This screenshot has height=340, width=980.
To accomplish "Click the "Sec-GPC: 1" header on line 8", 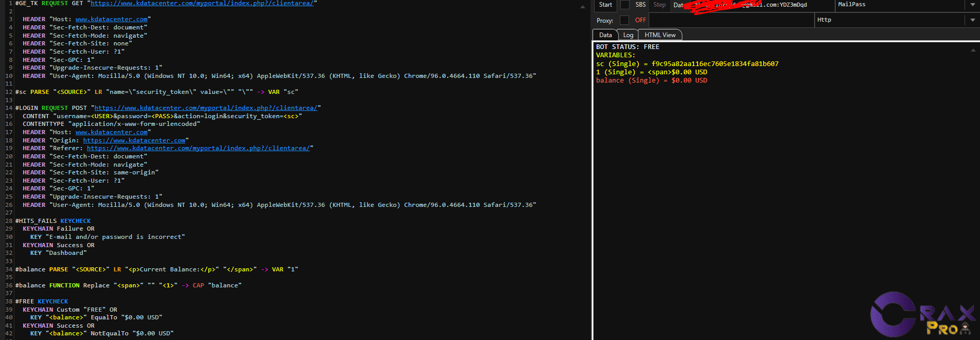I will [x=58, y=60].
